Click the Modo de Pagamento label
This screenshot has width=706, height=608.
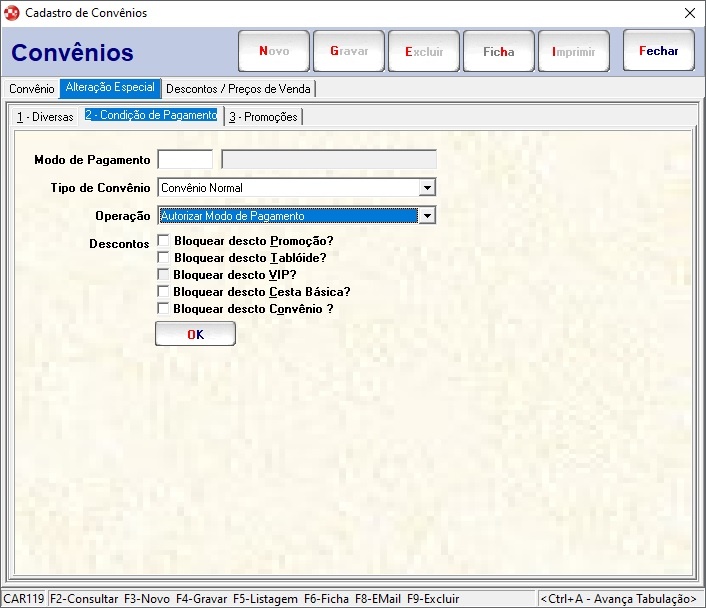[92, 160]
